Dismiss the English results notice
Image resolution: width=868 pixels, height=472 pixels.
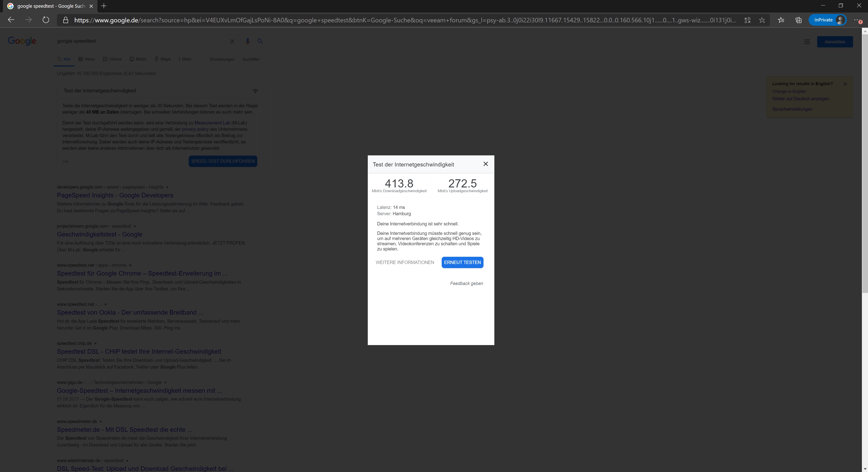pos(845,84)
